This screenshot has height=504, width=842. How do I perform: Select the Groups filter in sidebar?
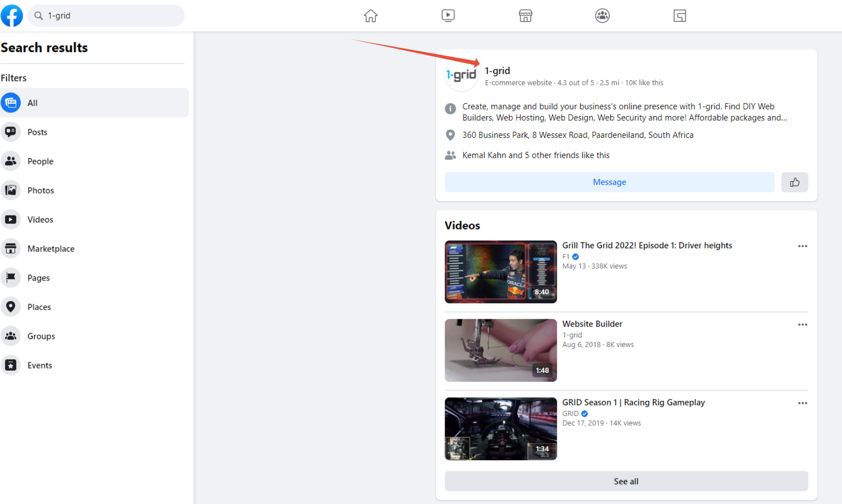94,336
